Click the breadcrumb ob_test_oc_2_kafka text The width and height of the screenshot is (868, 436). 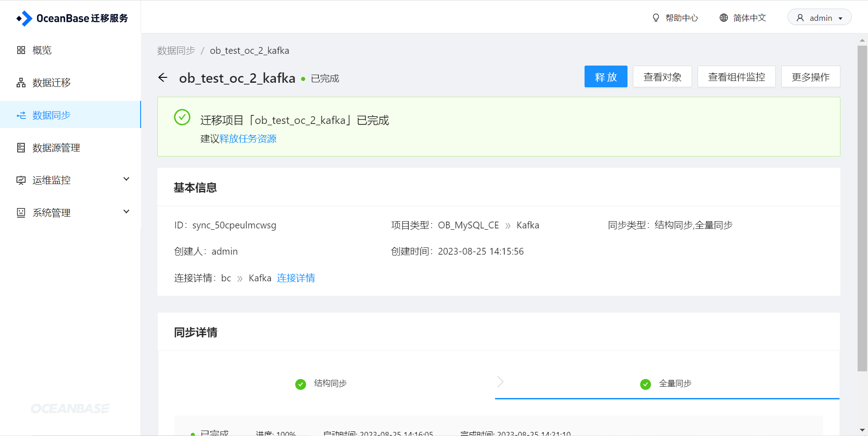[x=250, y=51]
